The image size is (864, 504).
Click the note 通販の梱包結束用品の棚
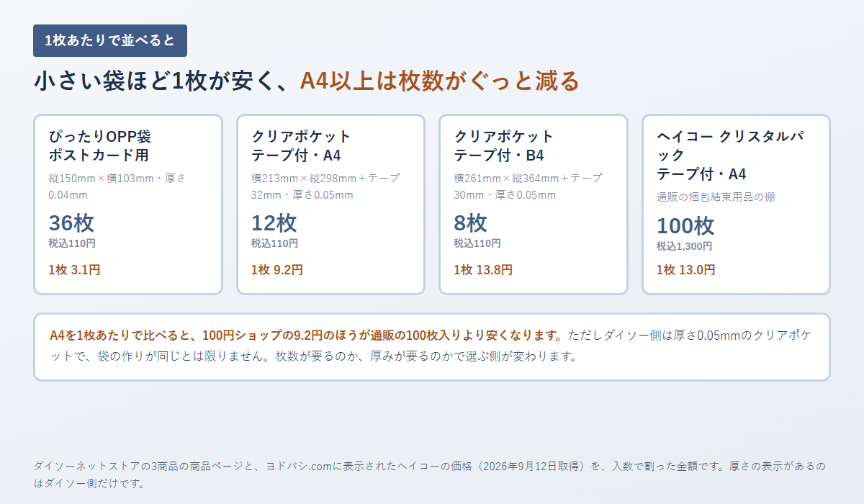[x=716, y=197]
